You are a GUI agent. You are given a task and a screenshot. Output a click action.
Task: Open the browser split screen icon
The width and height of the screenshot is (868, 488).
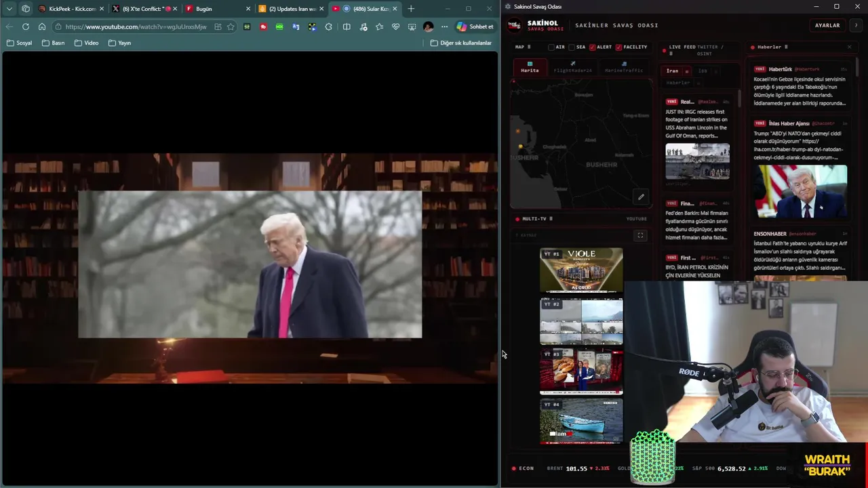coord(347,26)
